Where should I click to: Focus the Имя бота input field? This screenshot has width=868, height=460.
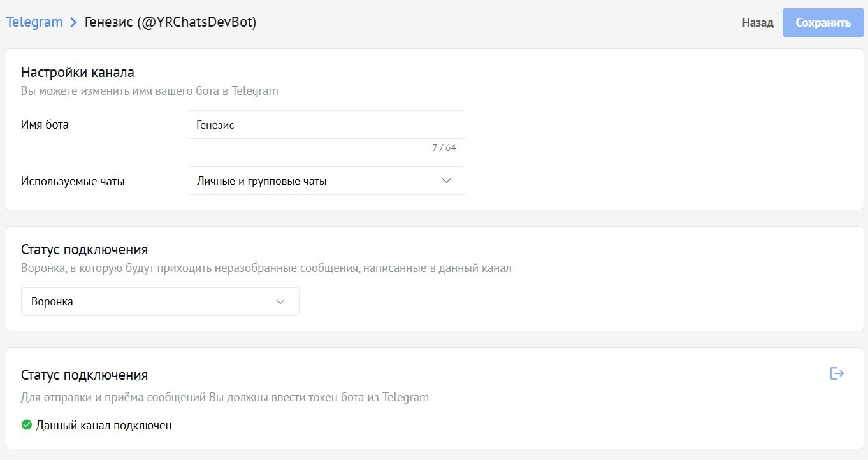click(x=326, y=125)
